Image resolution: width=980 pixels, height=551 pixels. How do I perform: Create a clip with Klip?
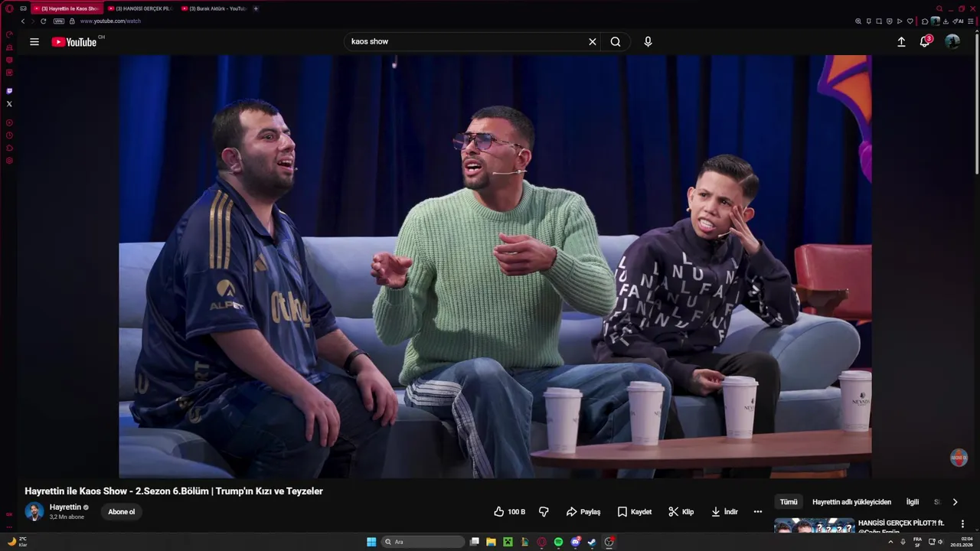click(x=681, y=512)
